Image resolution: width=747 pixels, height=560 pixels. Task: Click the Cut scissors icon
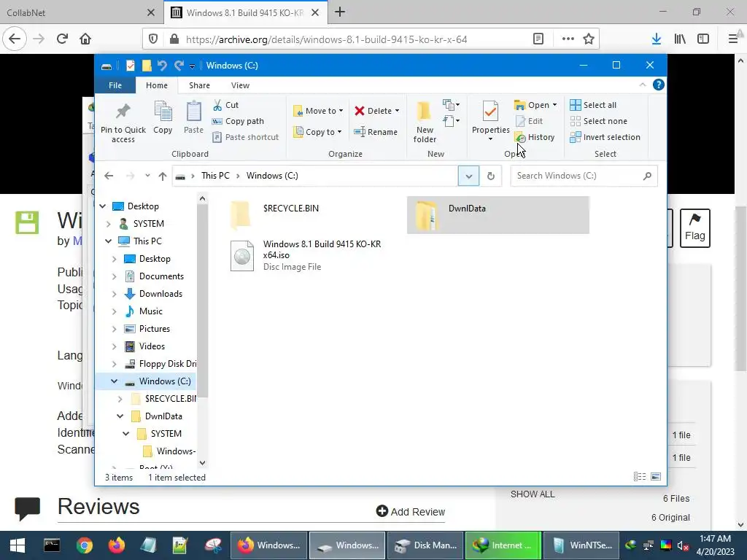coord(217,105)
